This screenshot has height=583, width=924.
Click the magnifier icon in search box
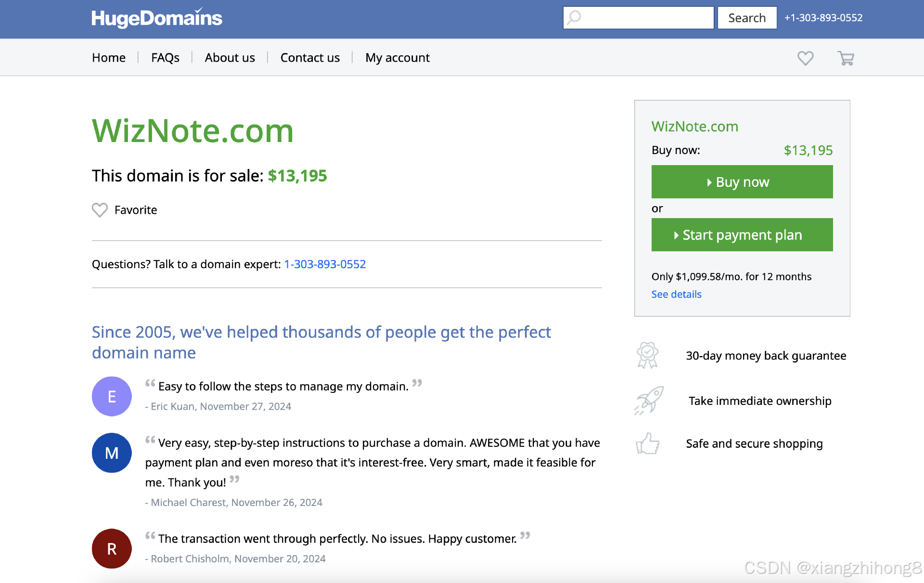(x=574, y=18)
